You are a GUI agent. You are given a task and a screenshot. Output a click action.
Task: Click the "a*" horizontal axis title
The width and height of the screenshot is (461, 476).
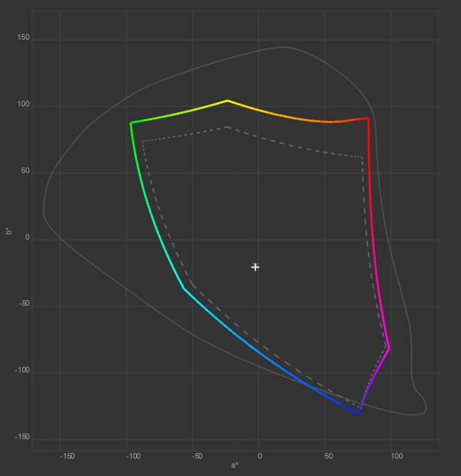(x=235, y=465)
